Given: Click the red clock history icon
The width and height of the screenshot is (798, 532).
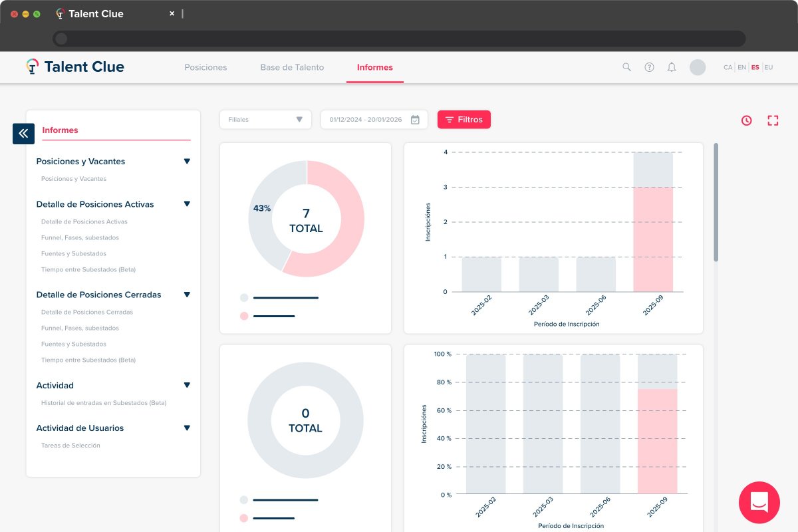Looking at the screenshot, I should pyautogui.click(x=747, y=120).
